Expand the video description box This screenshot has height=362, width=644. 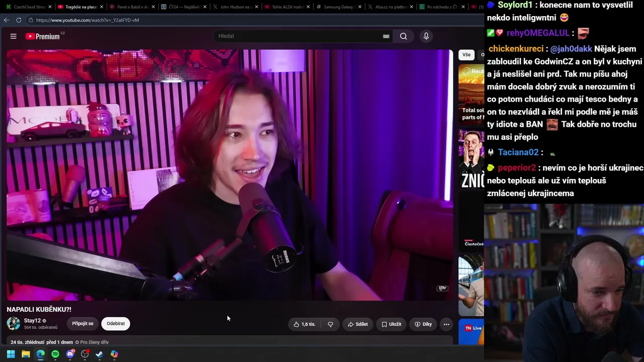[x=230, y=341]
